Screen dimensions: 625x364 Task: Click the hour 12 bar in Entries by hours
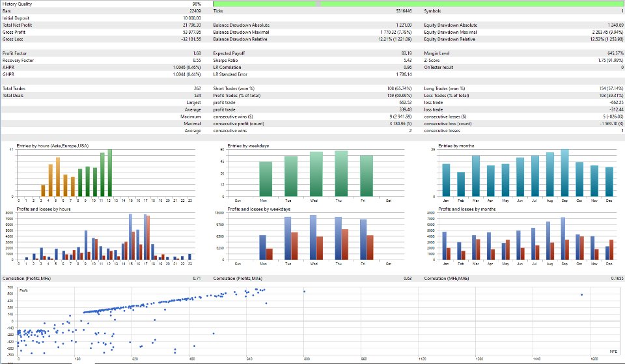(110, 173)
